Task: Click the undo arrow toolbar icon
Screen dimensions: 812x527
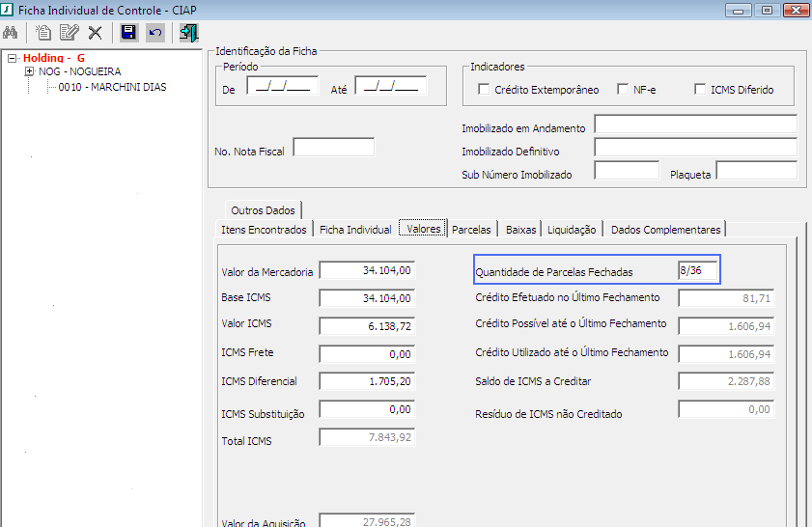Action: (x=154, y=33)
